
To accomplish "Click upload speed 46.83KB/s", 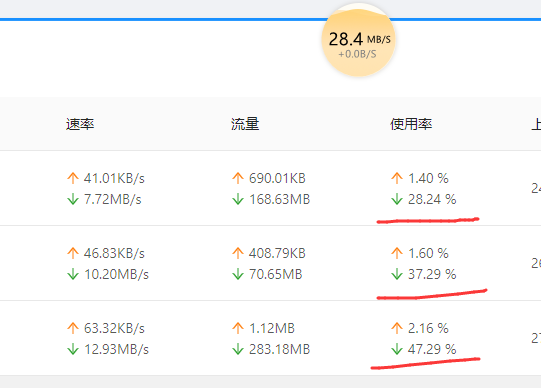I will [x=114, y=253].
